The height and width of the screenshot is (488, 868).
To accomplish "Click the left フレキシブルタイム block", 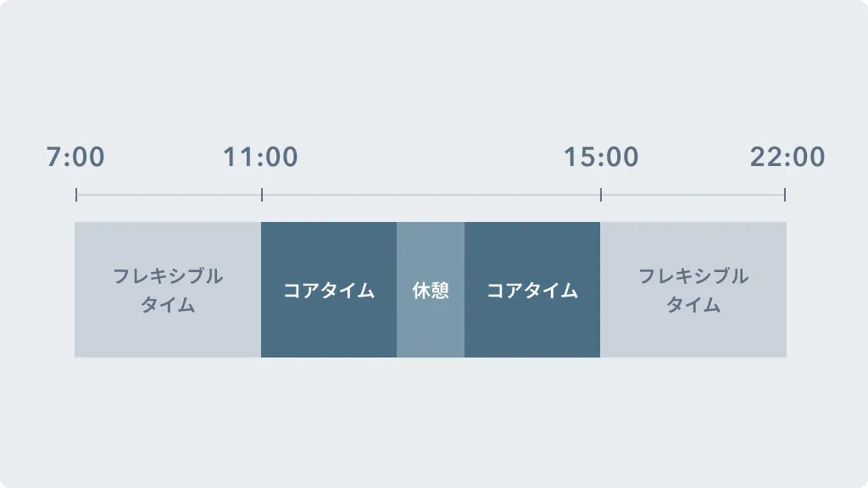I will coord(168,290).
